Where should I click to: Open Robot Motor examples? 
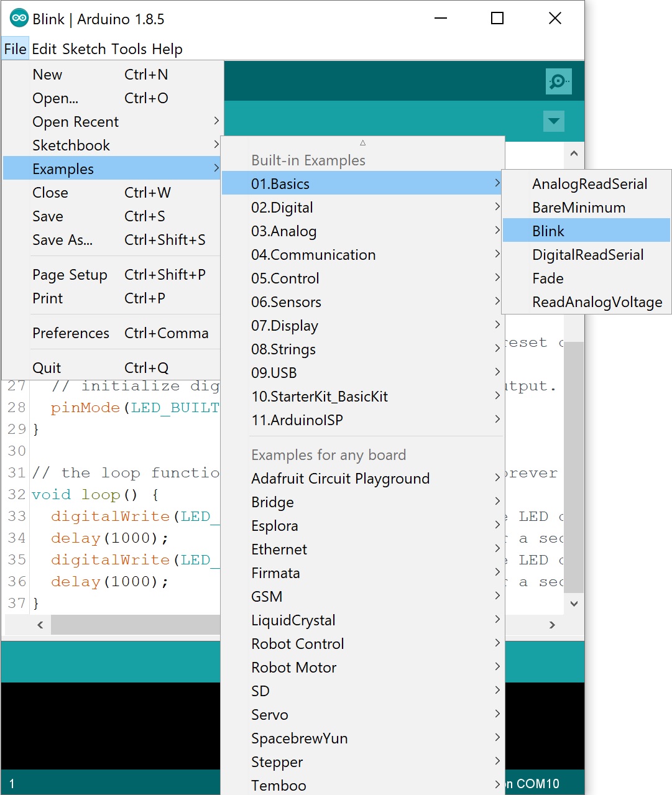coord(362,668)
